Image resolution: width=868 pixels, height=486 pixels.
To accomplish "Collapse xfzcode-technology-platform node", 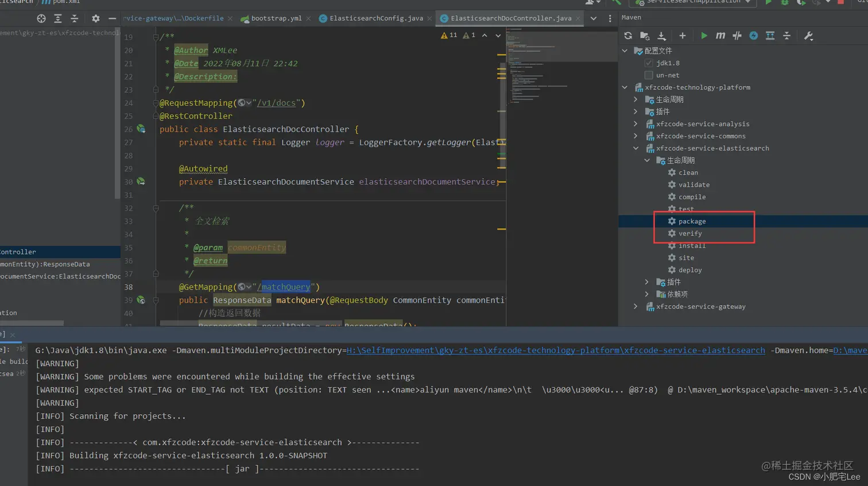I will (625, 87).
